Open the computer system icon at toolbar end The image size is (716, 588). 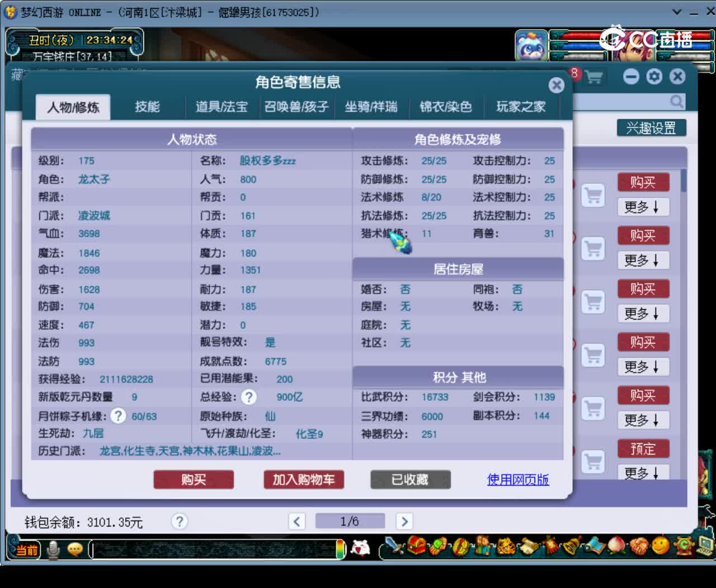(x=704, y=546)
